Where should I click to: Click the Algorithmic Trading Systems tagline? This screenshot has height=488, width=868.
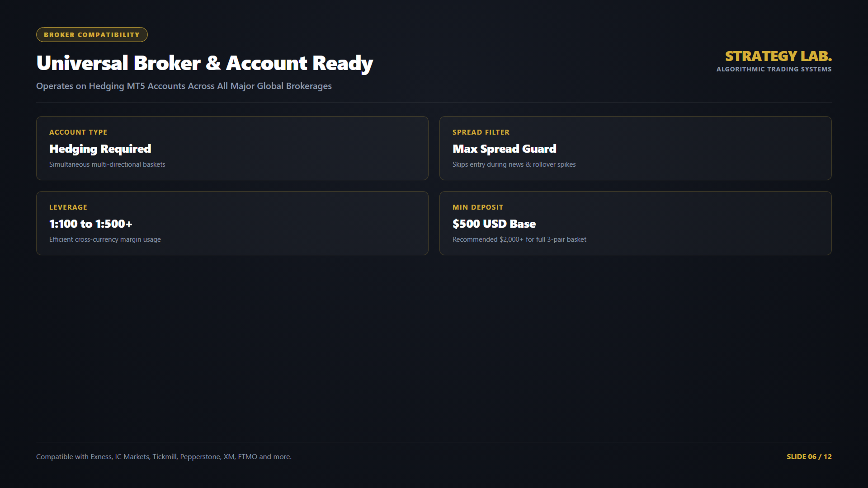(774, 69)
